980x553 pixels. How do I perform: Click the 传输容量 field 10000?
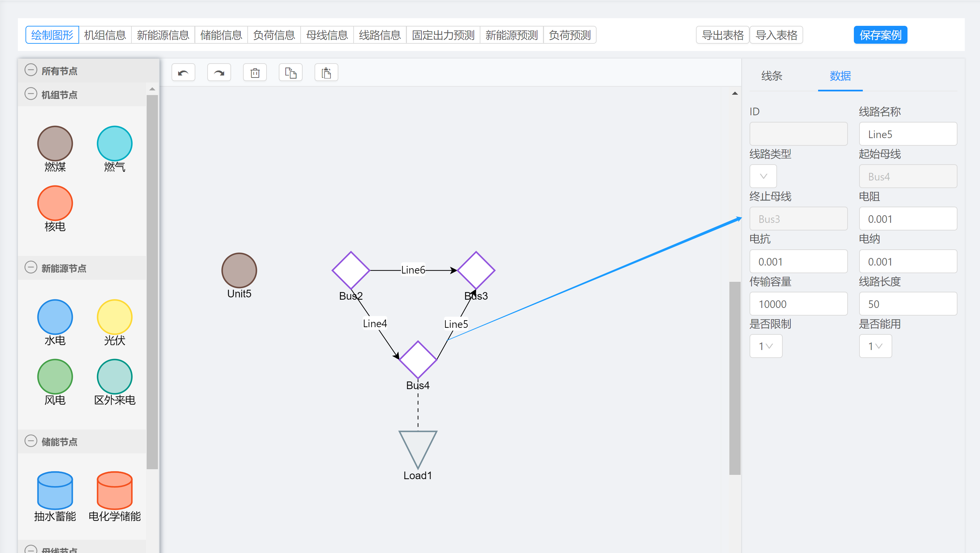[x=798, y=303]
